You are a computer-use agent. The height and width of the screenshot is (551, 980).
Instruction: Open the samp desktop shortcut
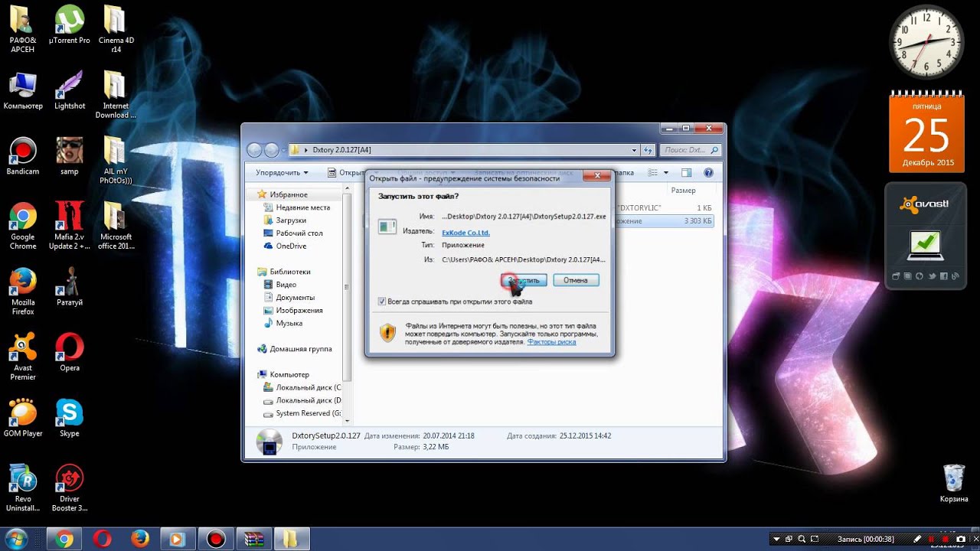coord(70,157)
